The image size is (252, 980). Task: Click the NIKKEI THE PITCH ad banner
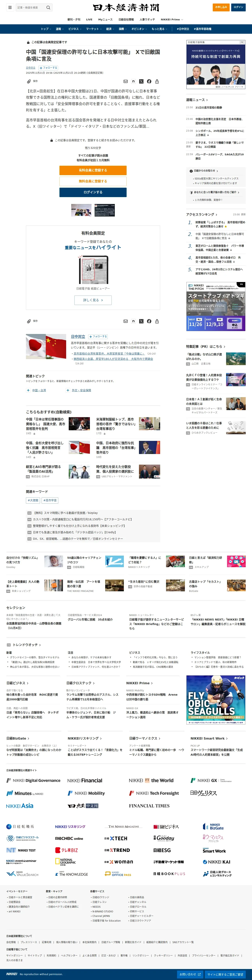216,306
